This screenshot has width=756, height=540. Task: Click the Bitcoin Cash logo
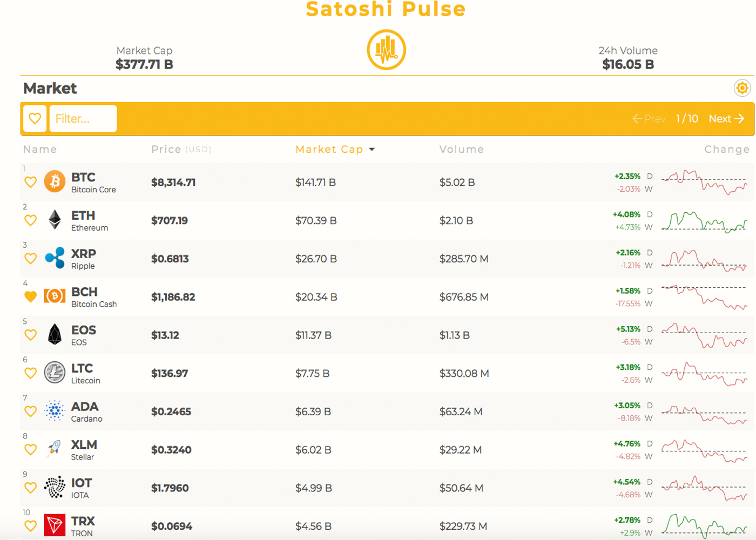click(55, 295)
